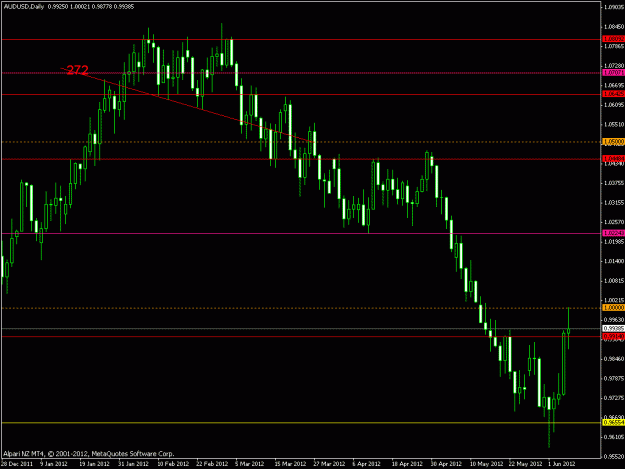The height and width of the screenshot is (469, 625).
Task: Click the 18 Apr 2012 date label
Action: (x=407, y=464)
